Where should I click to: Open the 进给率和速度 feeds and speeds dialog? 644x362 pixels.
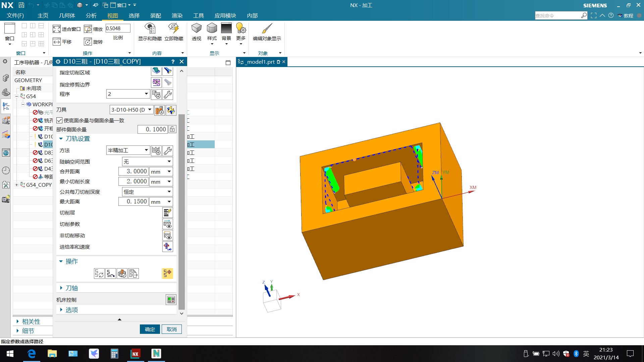tap(167, 247)
